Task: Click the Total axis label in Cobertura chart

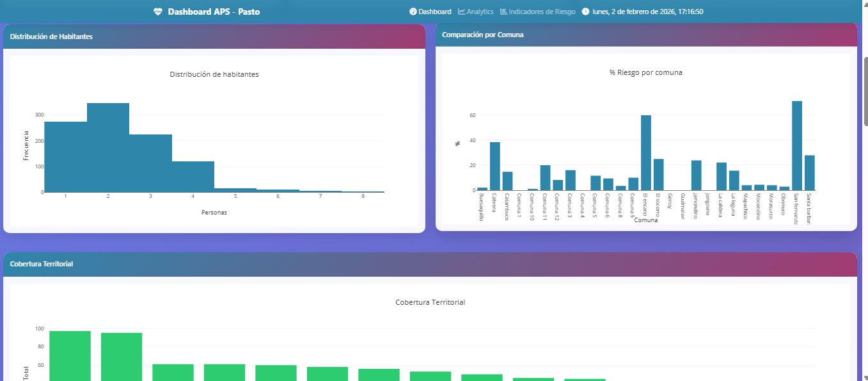Action: 26,373
